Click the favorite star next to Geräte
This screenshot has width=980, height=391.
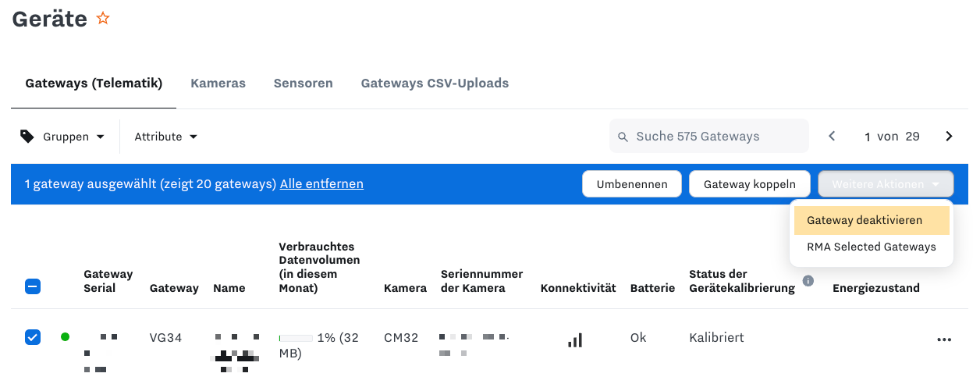tap(103, 18)
